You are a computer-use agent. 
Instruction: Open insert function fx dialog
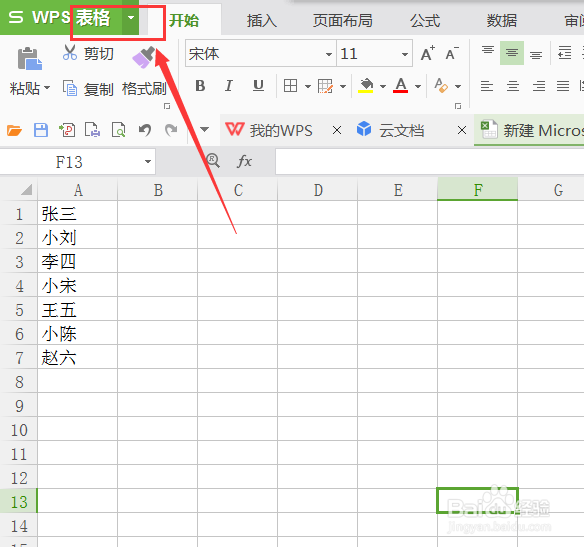point(244,161)
